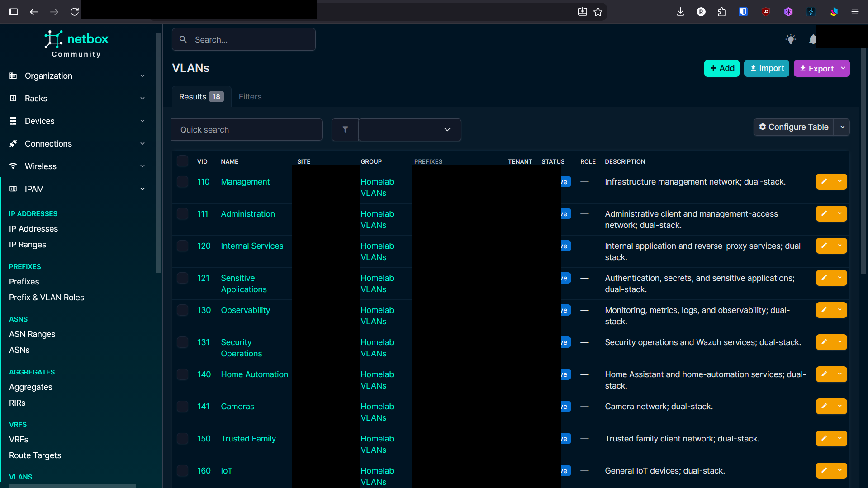The height and width of the screenshot is (488, 868).
Task: Edit the Administration VLAN with pencil icon
Action: coord(824,214)
